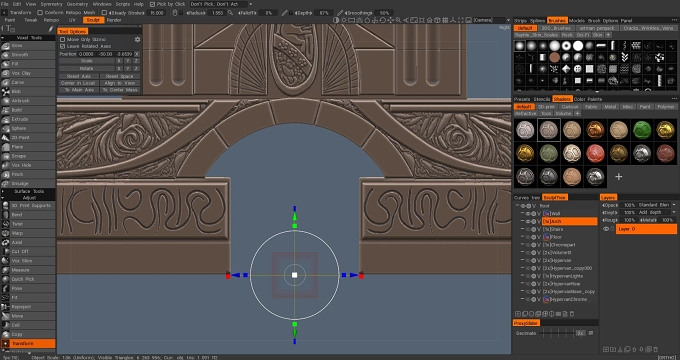Select the green shader ball
This screenshot has height=360, width=680.
coord(642,130)
